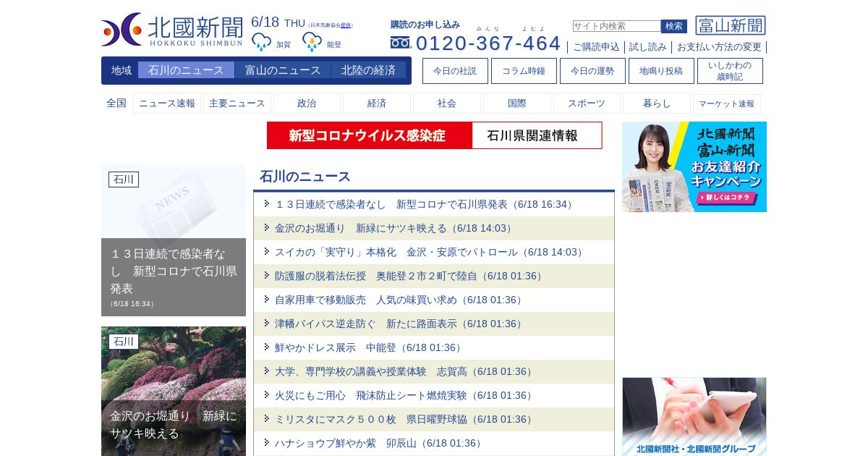This screenshot has width=868, height=456.
Task: Click the 石川のニュース section heading
Action: [x=305, y=177]
